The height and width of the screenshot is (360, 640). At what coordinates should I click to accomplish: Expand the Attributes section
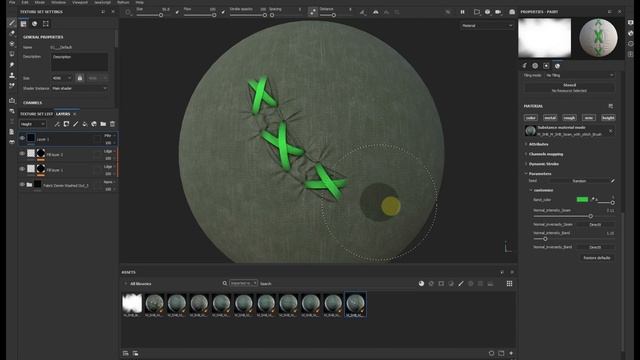tap(538, 144)
